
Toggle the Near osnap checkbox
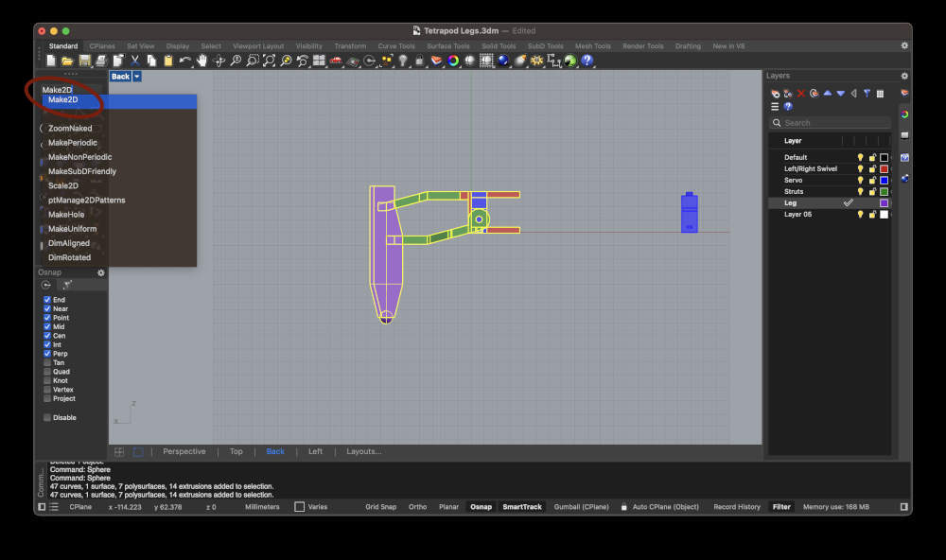pyautogui.click(x=47, y=309)
